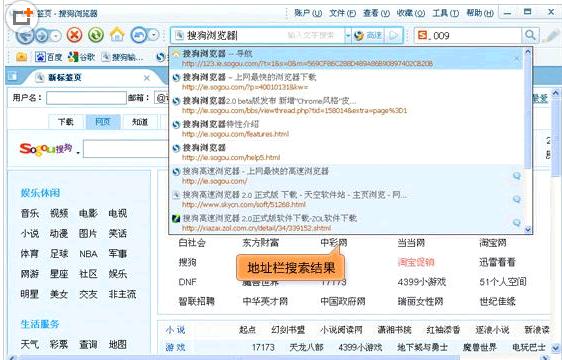Click the 用户名 input field
Screen dimensions: 562x360
(x=86, y=98)
